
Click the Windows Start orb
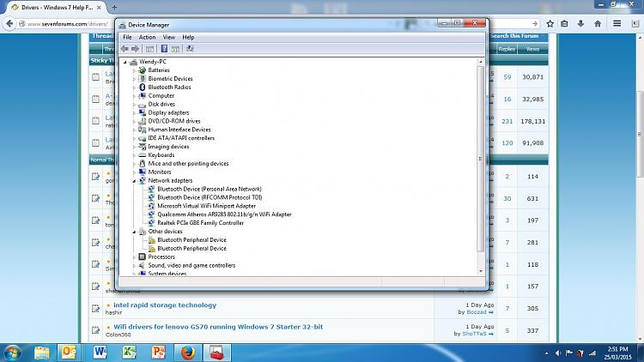tap(12, 353)
